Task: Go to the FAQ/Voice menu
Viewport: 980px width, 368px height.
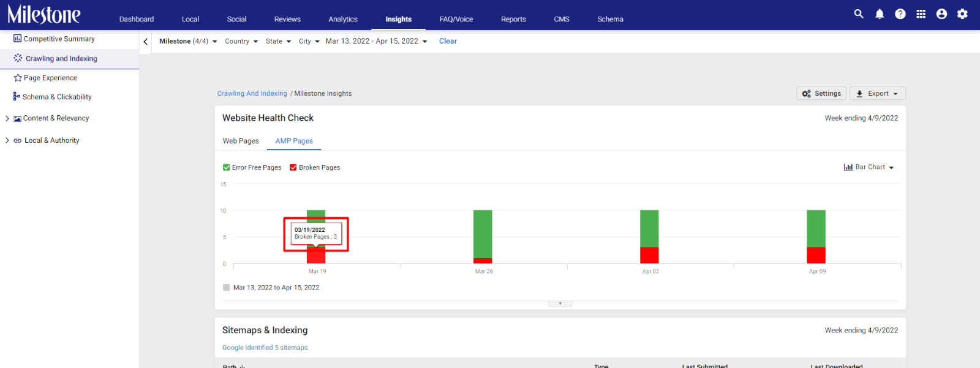Action: [x=456, y=19]
